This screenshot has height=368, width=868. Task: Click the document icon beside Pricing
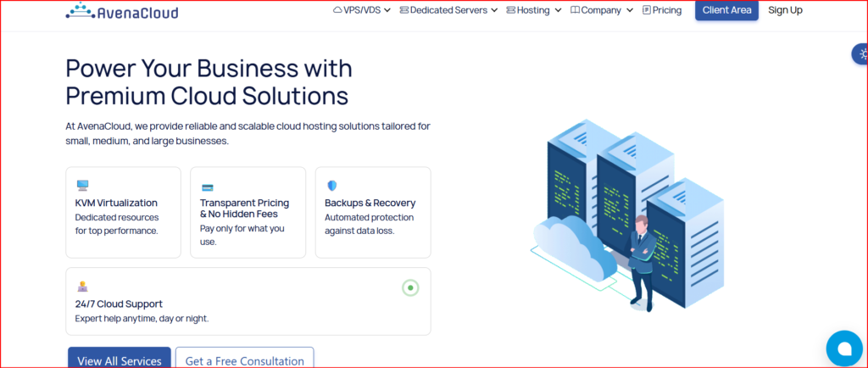tap(647, 10)
